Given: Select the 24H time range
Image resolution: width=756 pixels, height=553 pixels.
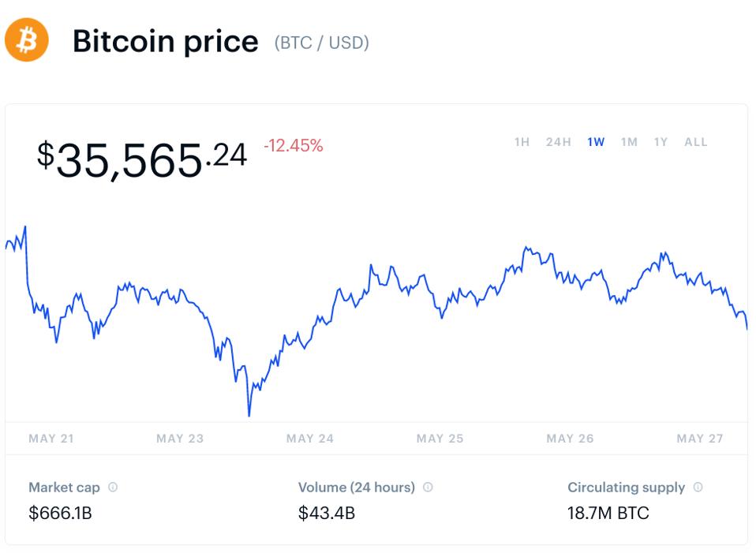Looking at the screenshot, I should [x=558, y=143].
